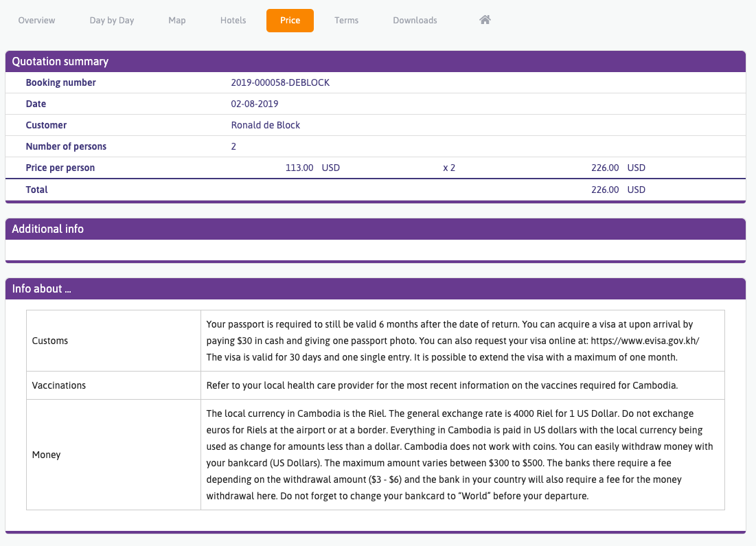Click the Customer label
756x546 pixels.
pyautogui.click(x=46, y=125)
